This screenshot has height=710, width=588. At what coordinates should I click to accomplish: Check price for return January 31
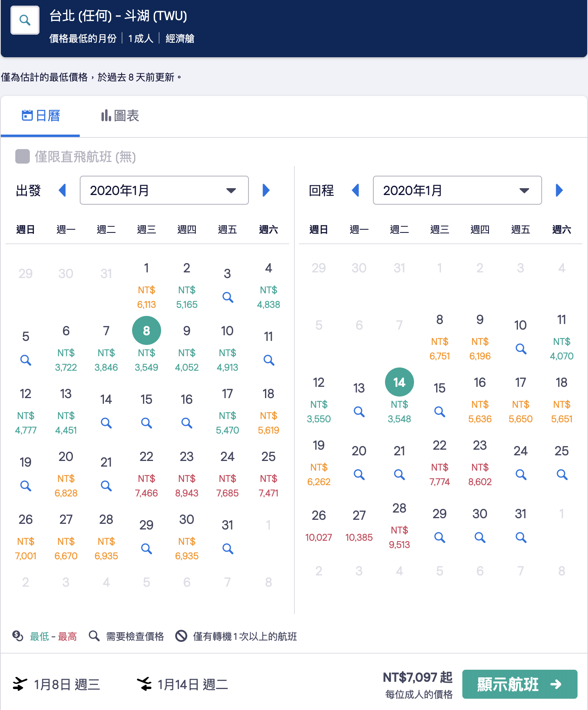click(521, 538)
